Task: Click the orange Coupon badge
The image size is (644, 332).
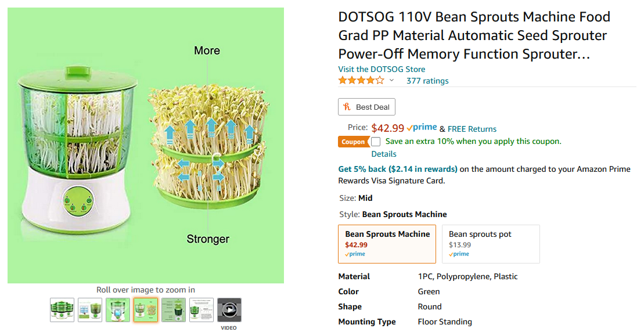Action: 353,142
